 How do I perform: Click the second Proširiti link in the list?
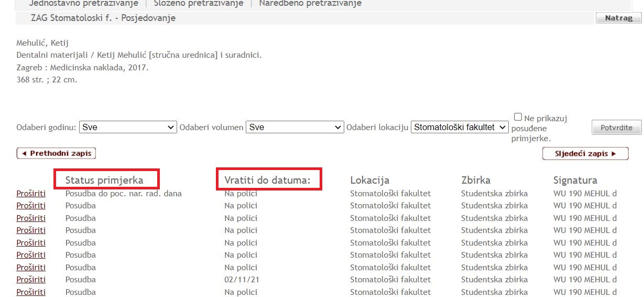pyautogui.click(x=31, y=206)
